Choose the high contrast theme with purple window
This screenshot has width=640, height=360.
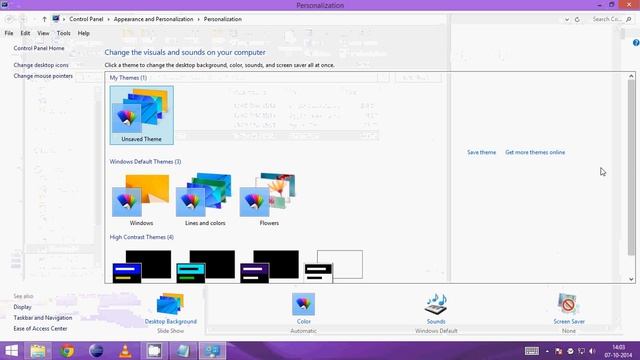269,266
